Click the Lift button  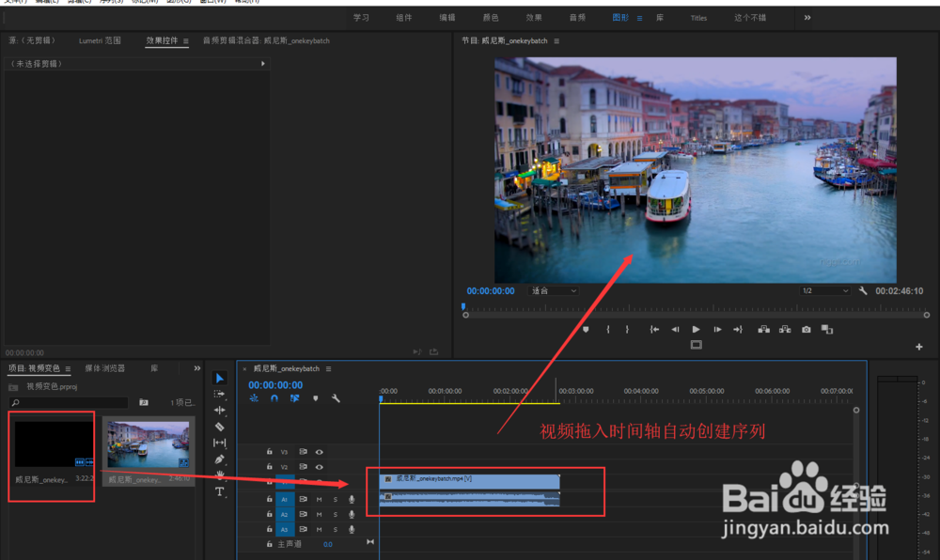coord(763,330)
